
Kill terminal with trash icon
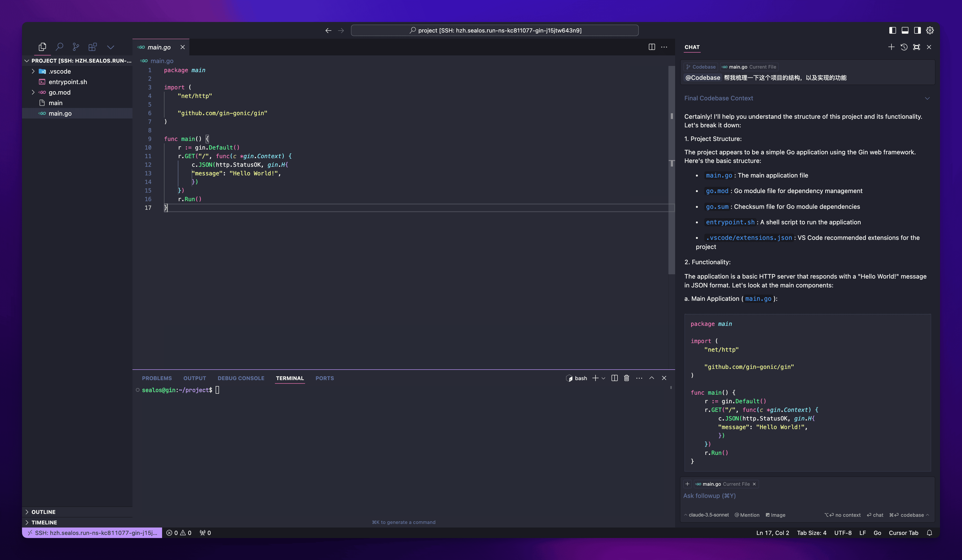(626, 378)
